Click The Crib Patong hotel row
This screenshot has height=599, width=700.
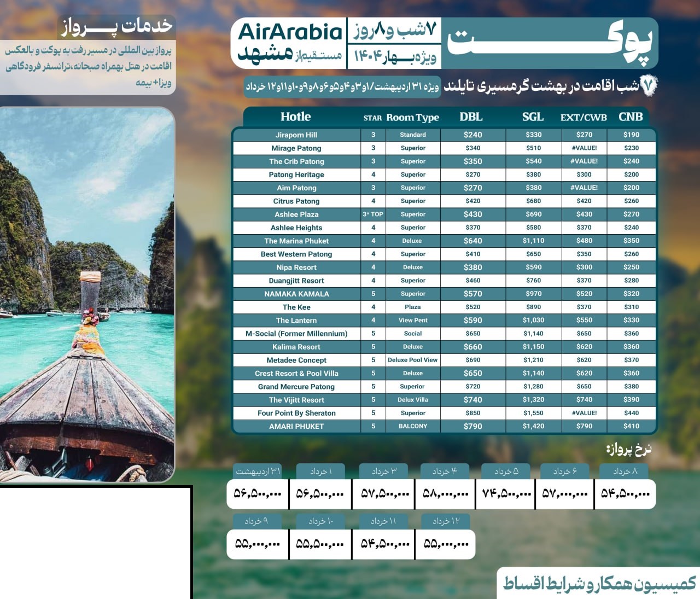(x=444, y=161)
